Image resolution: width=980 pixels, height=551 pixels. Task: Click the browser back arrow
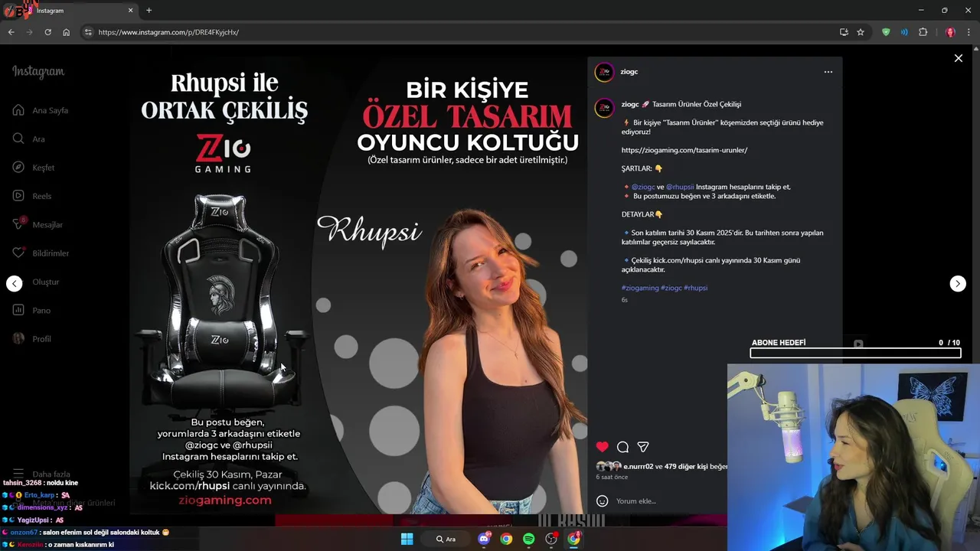point(11,32)
